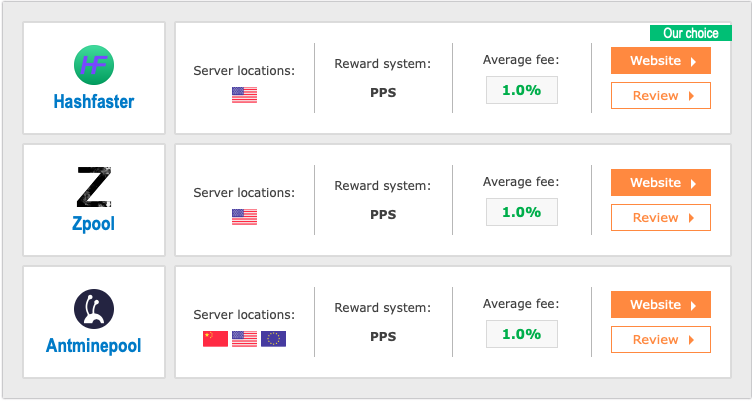Visit the Hashfaster Website button
Image resolution: width=752 pixels, height=401 pixels.
pos(661,61)
